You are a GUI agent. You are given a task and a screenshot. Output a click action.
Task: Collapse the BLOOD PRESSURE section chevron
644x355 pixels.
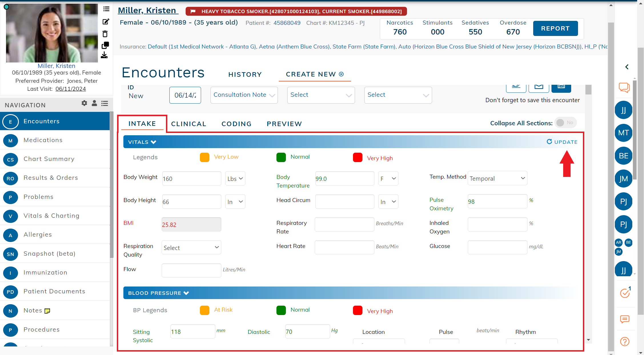click(186, 293)
